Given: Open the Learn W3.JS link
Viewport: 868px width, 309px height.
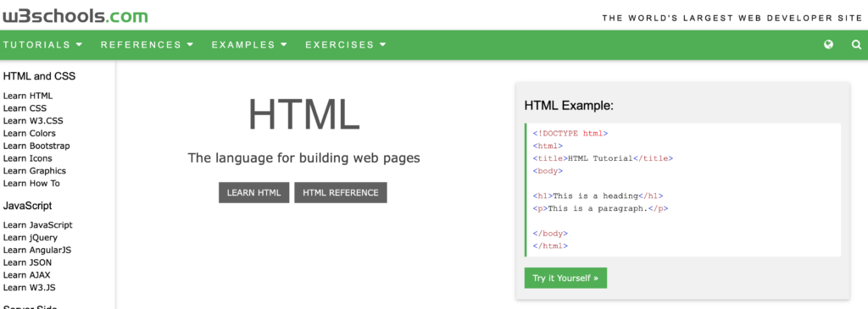Looking at the screenshot, I should pyautogui.click(x=29, y=288).
